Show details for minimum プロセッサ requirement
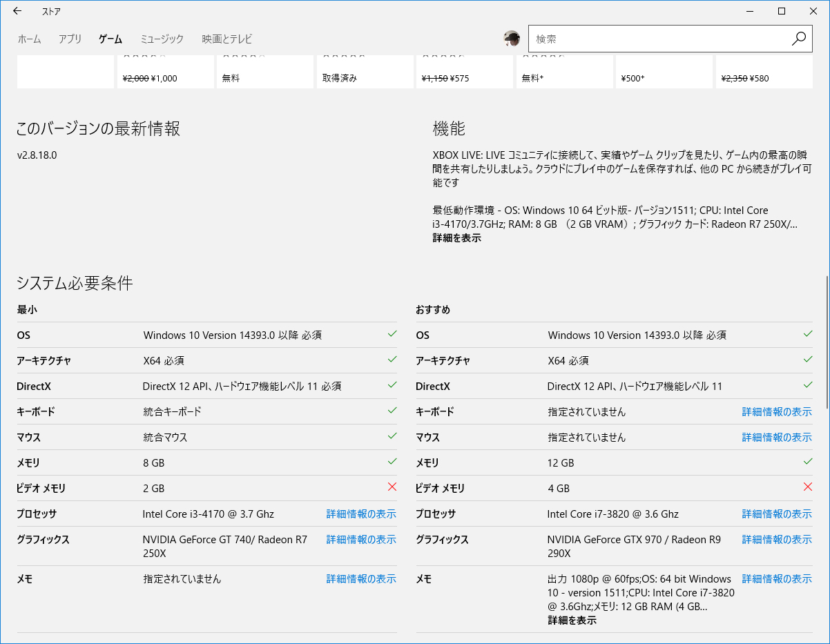This screenshot has width=830, height=644. click(361, 514)
